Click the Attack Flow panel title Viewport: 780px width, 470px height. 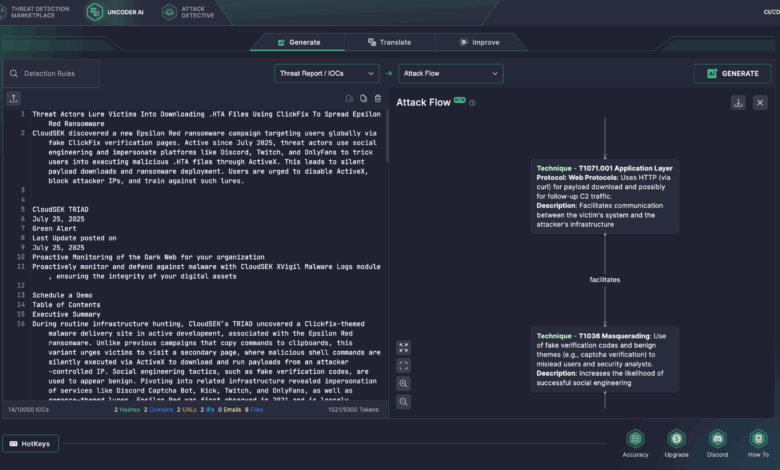(x=423, y=102)
